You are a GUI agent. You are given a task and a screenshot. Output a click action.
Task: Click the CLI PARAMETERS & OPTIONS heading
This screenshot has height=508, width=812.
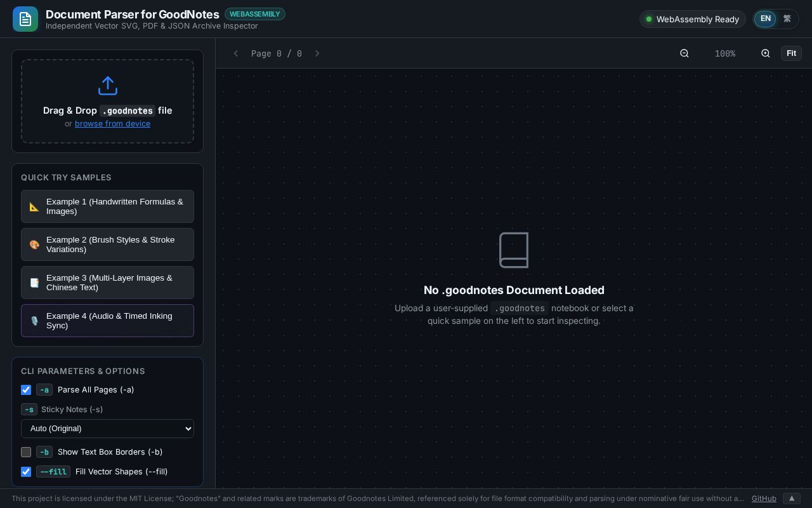pos(83,371)
